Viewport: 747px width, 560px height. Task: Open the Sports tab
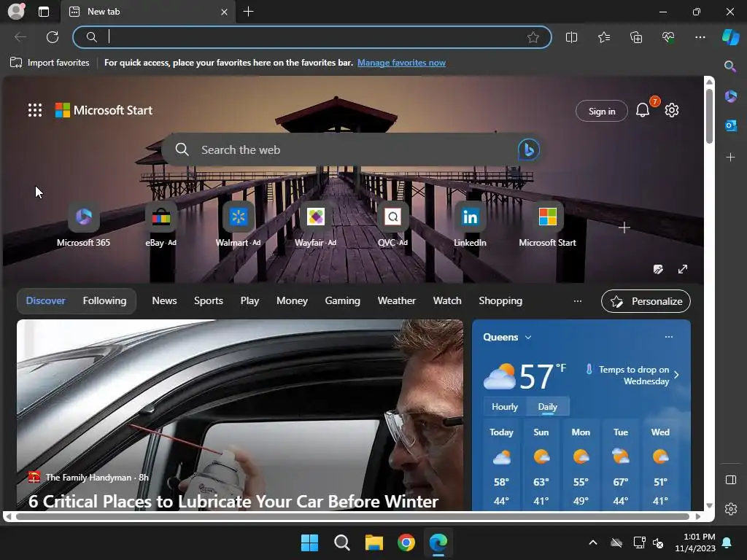click(x=208, y=300)
